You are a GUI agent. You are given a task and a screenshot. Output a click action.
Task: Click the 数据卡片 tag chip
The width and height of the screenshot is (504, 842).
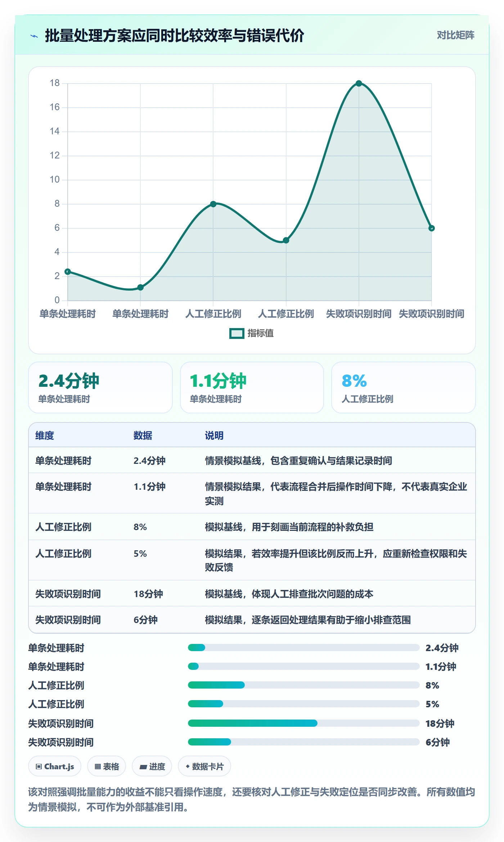pyautogui.click(x=204, y=766)
